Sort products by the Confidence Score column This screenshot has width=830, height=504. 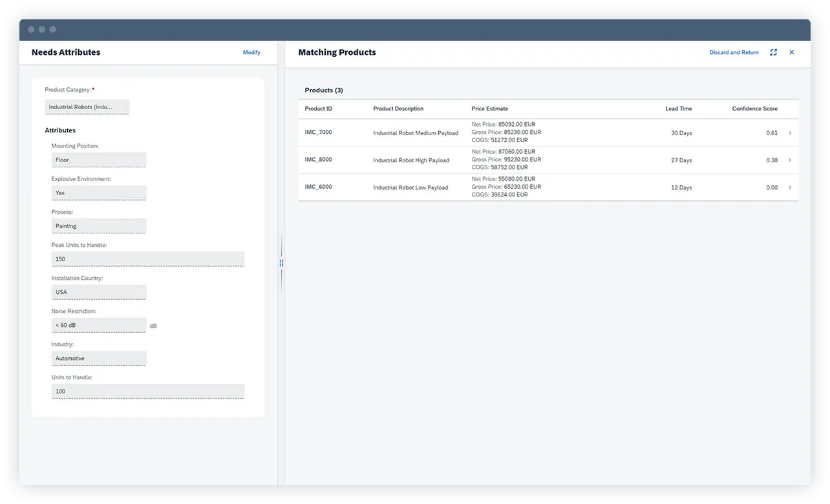pyautogui.click(x=754, y=109)
